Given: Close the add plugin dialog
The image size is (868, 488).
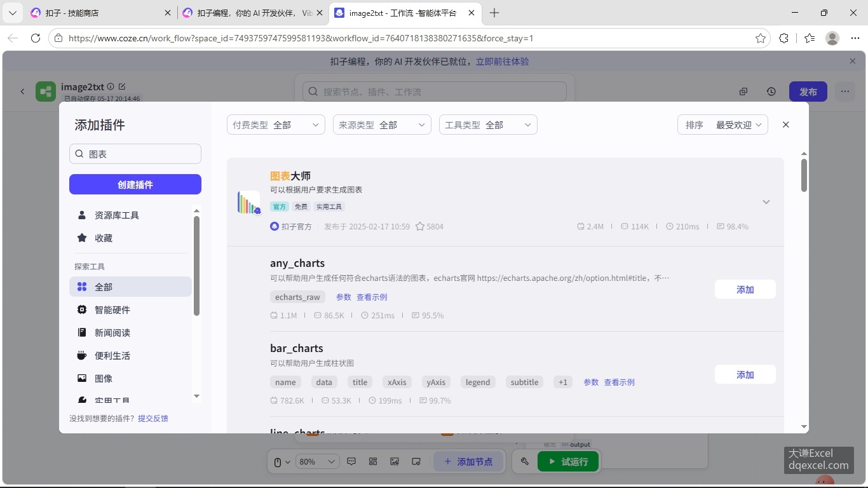Looking at the screenshot, I should [x=785, y=125].
